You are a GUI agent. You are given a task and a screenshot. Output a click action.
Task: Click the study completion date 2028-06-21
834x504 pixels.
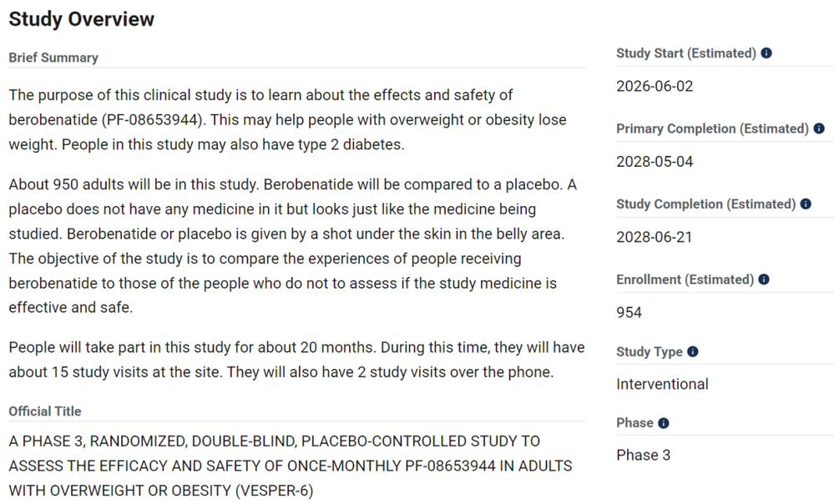point(655,237)
